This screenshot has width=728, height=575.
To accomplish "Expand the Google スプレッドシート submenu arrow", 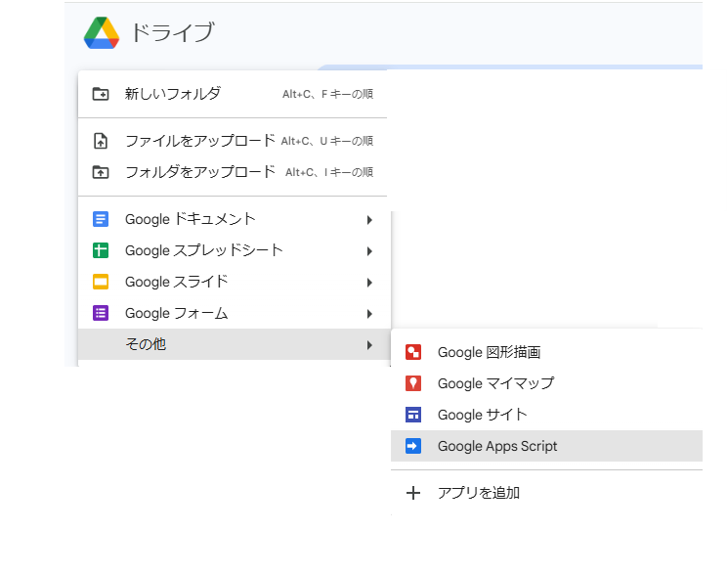I will pos(369,251).
